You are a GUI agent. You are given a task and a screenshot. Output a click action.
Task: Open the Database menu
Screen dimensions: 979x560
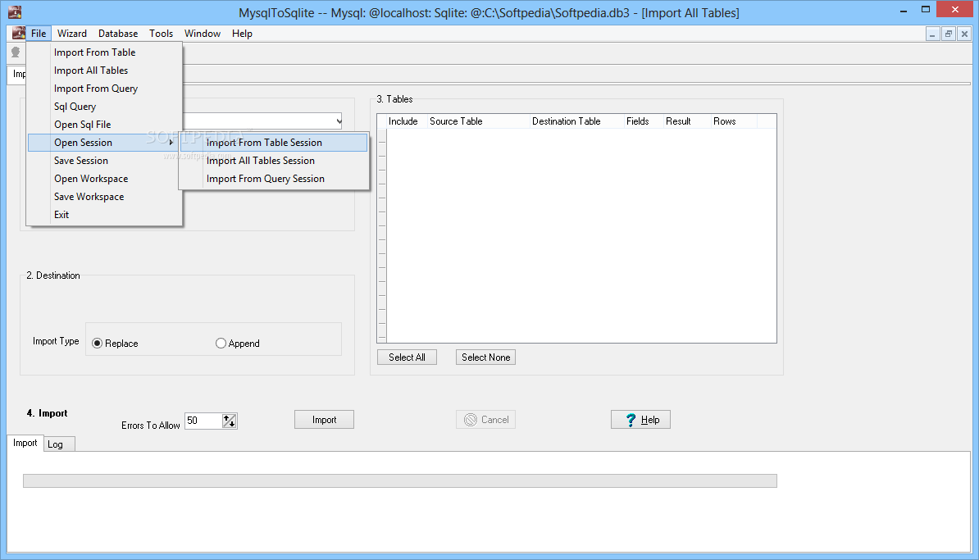[118, 34]
